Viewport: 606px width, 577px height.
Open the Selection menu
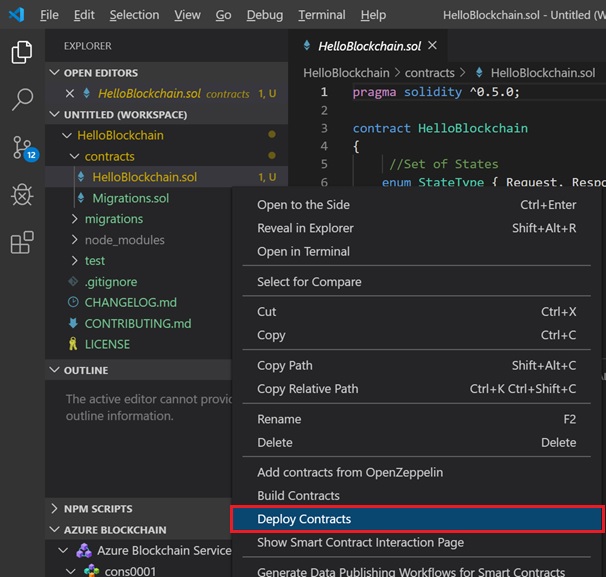134,15
